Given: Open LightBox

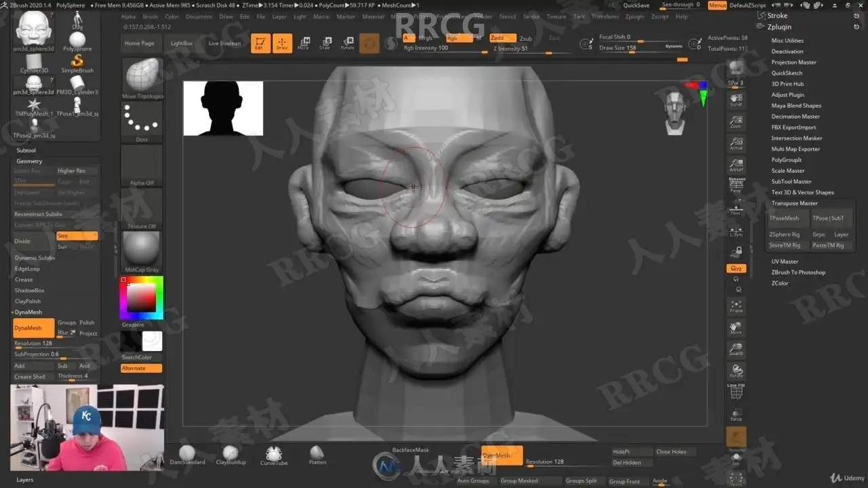Looking at the screenshot, I should (x=182, y=43).
